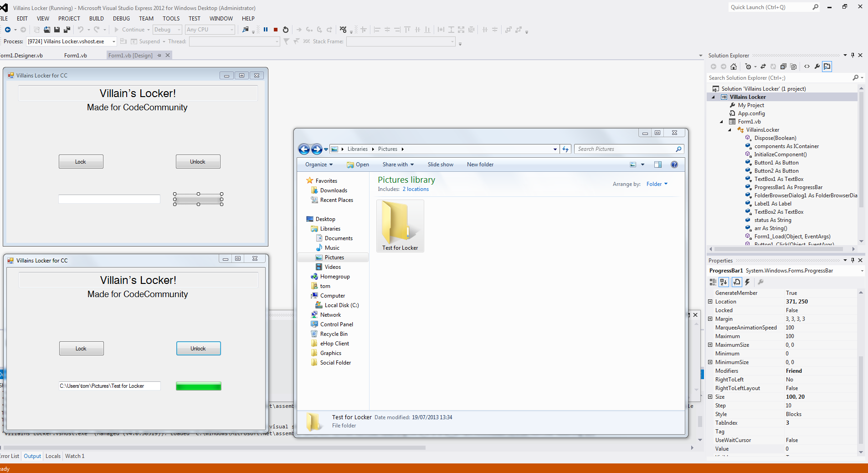
Task: Close the Form1.vb [Design] tab
Action: [x=168, y=55]
